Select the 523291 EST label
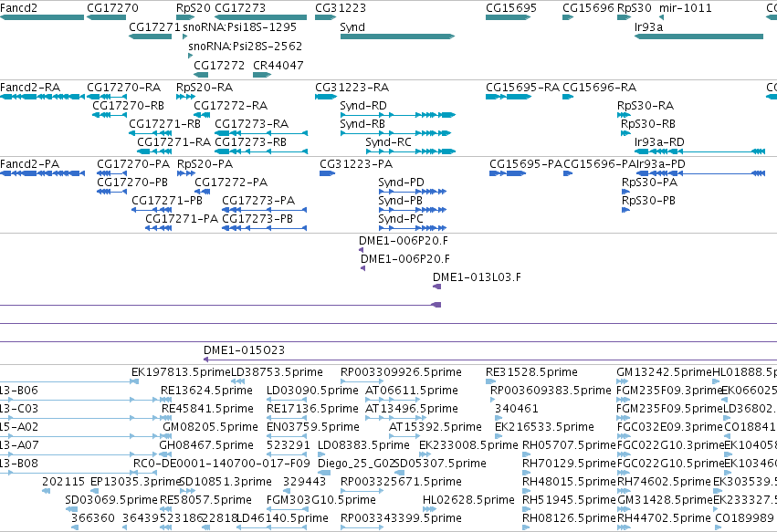 point(288,445)
